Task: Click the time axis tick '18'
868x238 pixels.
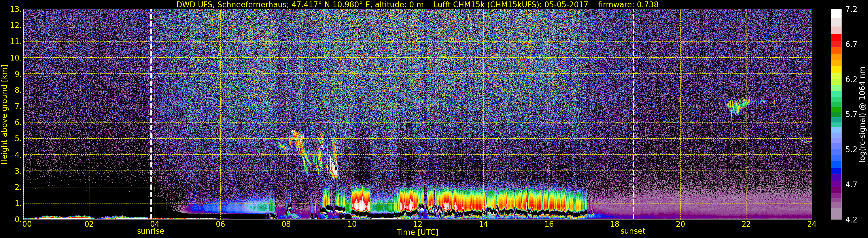Action: [614, 224]
